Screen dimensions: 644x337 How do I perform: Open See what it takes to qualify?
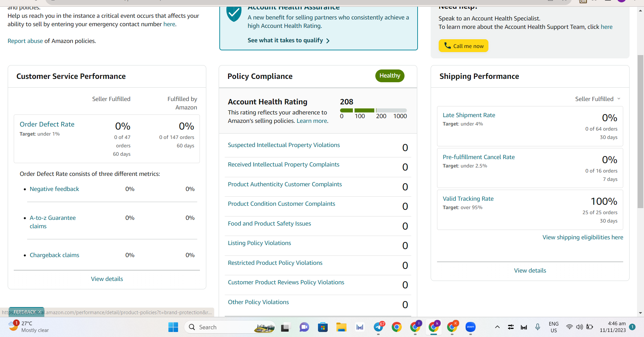(x=288, y=40)
